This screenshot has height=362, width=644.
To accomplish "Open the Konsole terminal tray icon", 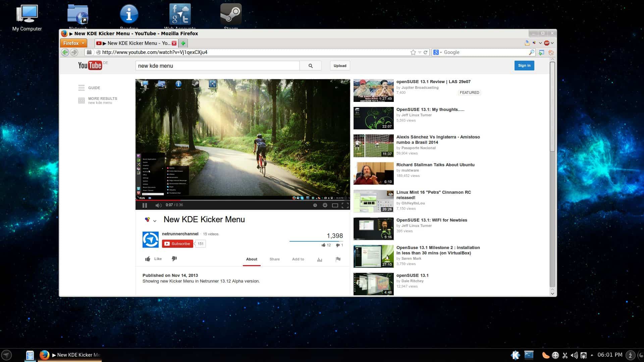I will tap(529, 355).
